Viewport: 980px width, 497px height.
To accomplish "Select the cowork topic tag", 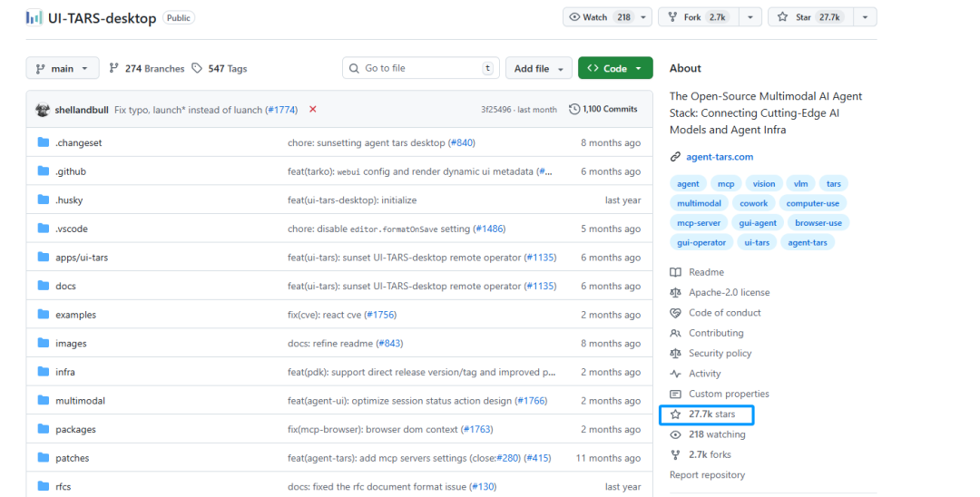I will [754, 203].
